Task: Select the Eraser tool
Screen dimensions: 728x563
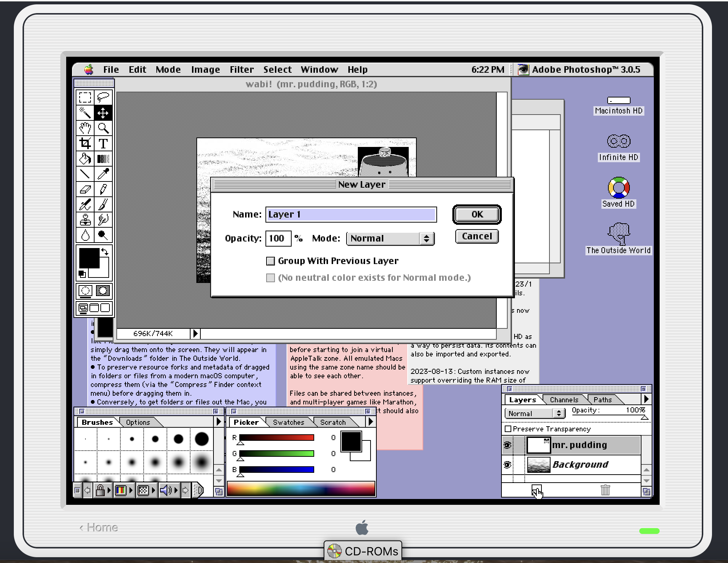Action: pyautogui.click(x=85, y=189)
